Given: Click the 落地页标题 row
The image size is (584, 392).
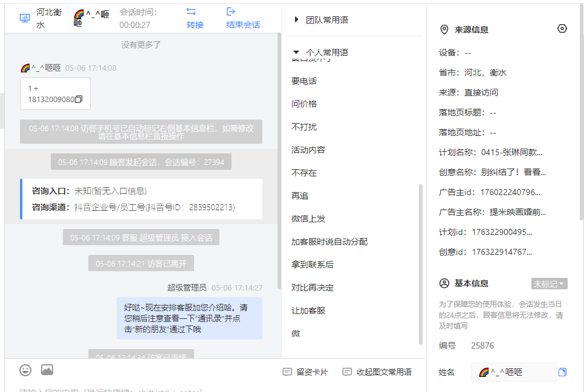Looking at the screenshot, I should [x=467, y=112].
